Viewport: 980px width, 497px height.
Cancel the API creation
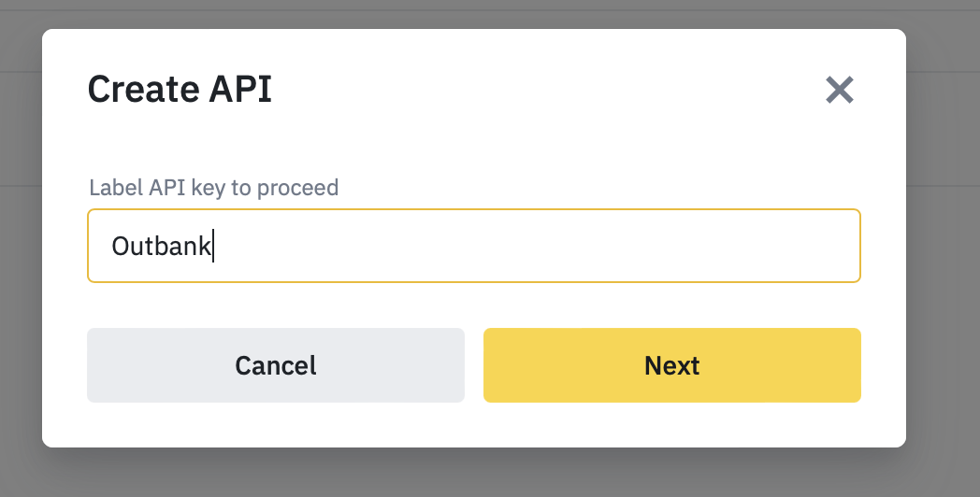point(276,365)
